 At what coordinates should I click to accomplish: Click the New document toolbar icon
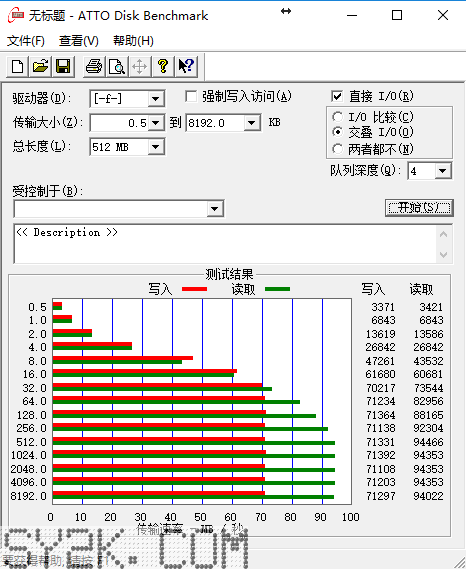pos(17,67)
